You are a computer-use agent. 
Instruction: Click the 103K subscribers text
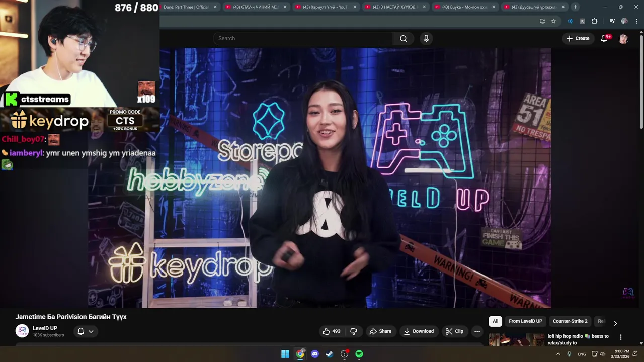48,335
